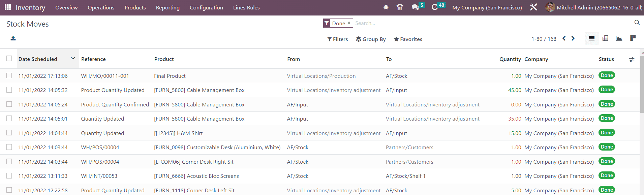Click the debug bug icon

[x=386, y=7]
